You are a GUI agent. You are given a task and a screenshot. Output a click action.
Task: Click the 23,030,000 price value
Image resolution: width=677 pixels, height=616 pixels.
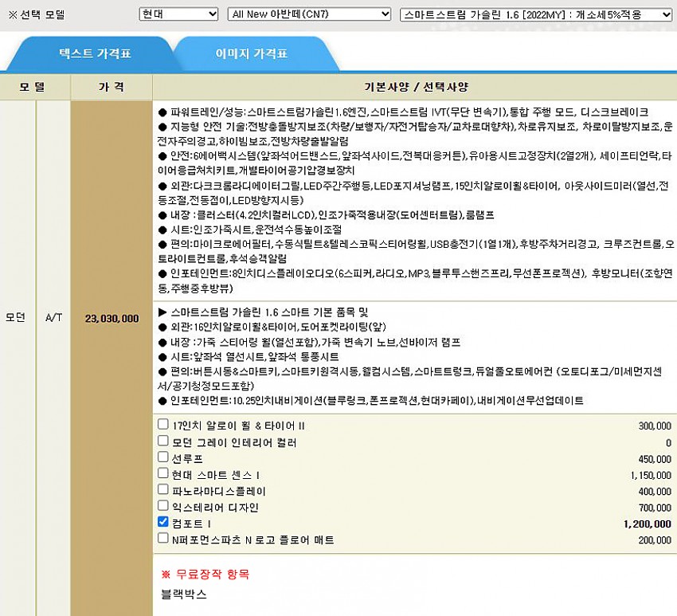[x=112, y=318]
